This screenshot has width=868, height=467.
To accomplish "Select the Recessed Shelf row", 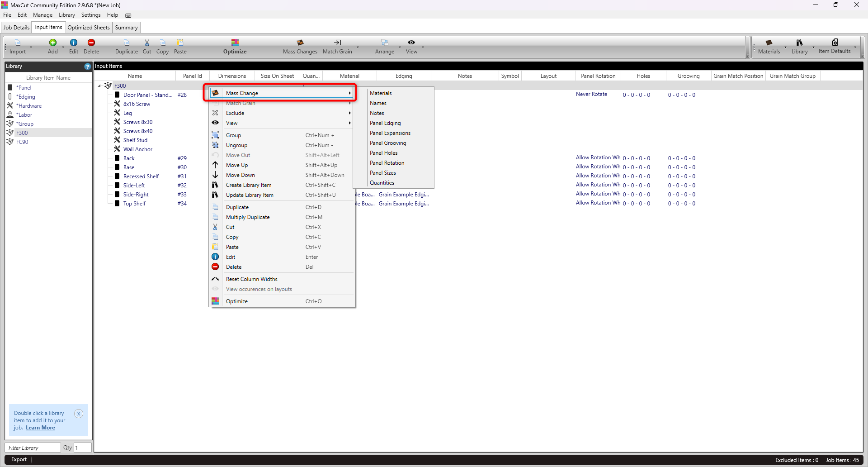I will tap(141, 176).
